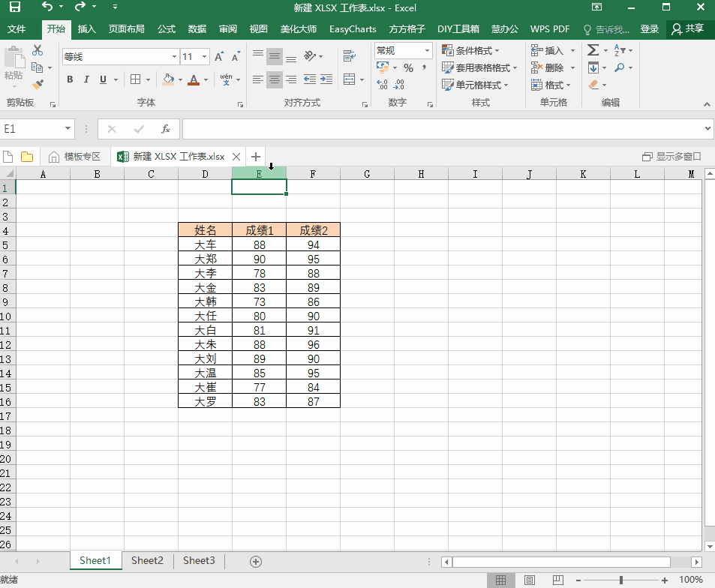Click the Insert Function fx icon
This screenshot has width=715, height=588.
point(166,129)
